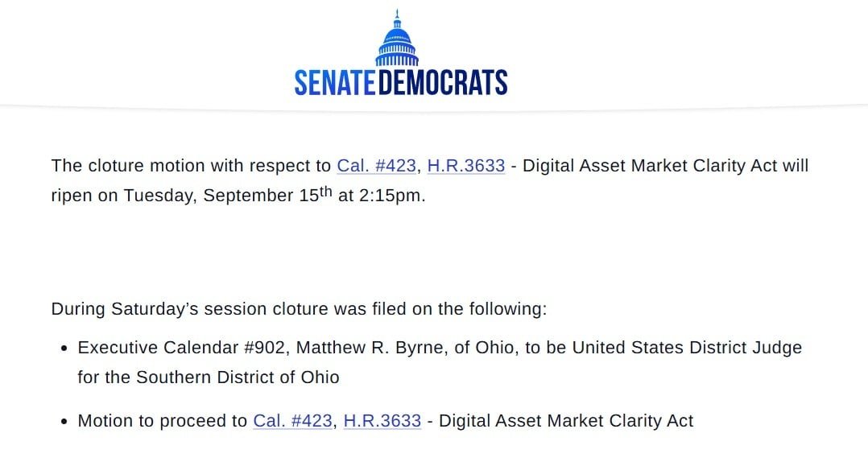Click the "Tuesday, September 15th" date text
This screenshot has width=868, height=466.
point(228,194)
